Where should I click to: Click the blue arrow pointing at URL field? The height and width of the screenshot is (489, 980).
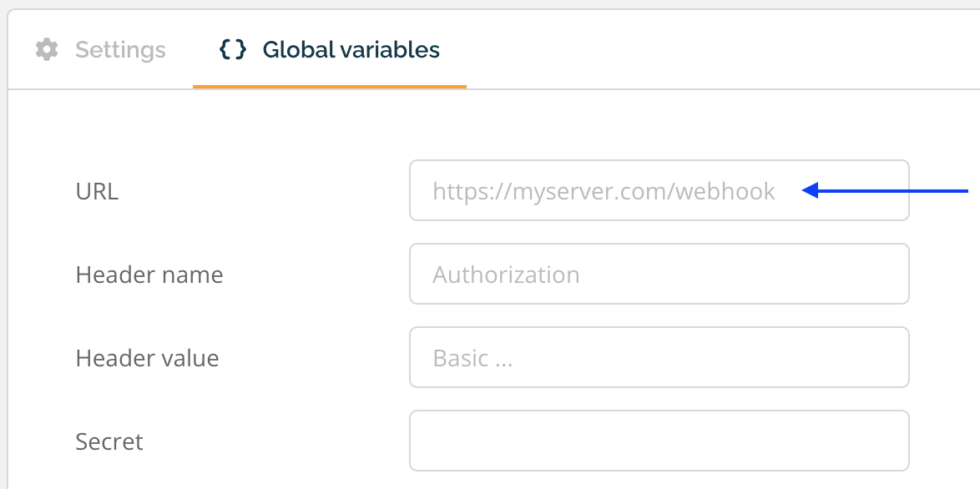[885, 191]
